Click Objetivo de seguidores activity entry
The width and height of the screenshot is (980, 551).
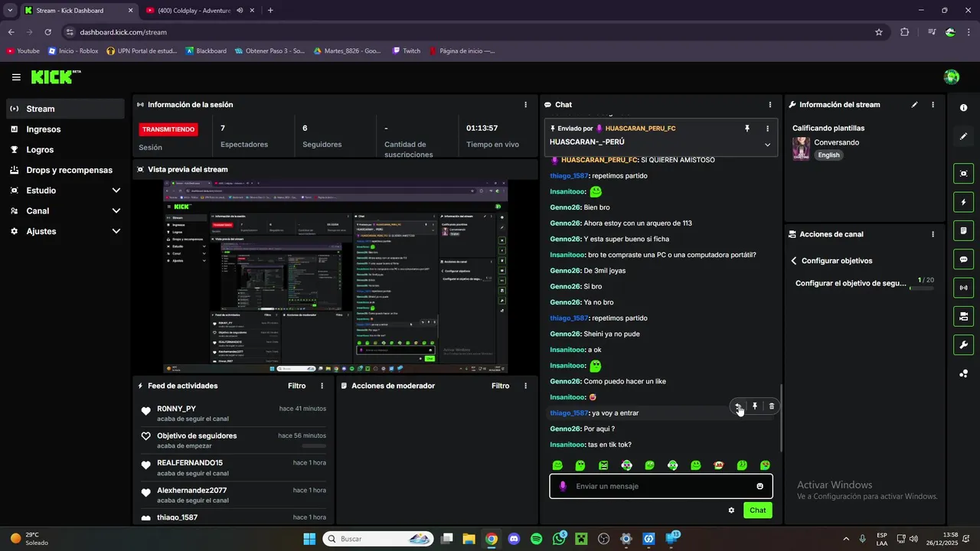(234, 440)
